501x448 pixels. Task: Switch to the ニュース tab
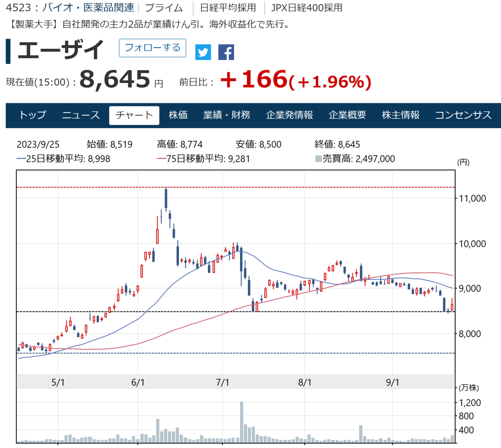pyautogui.click(x=81, y=115)
